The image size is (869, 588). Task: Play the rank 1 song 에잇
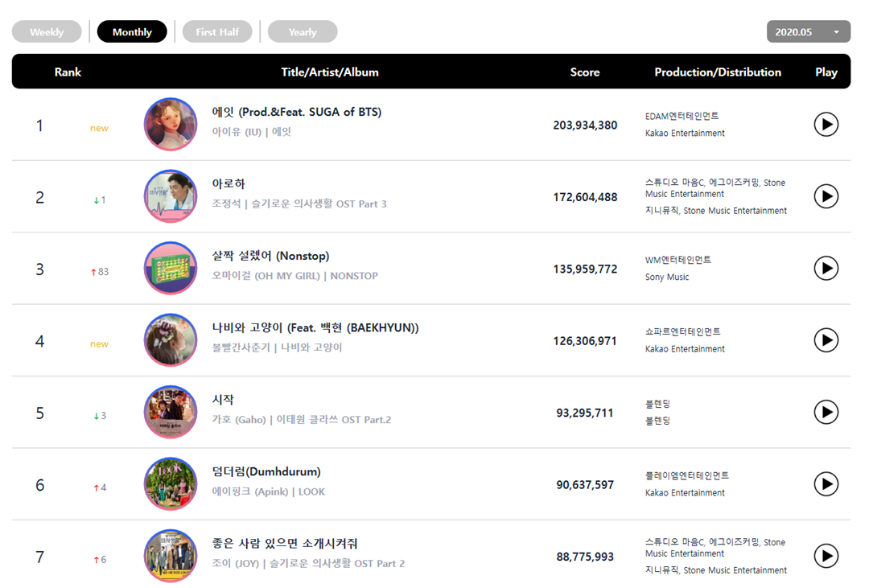[826, 125]
